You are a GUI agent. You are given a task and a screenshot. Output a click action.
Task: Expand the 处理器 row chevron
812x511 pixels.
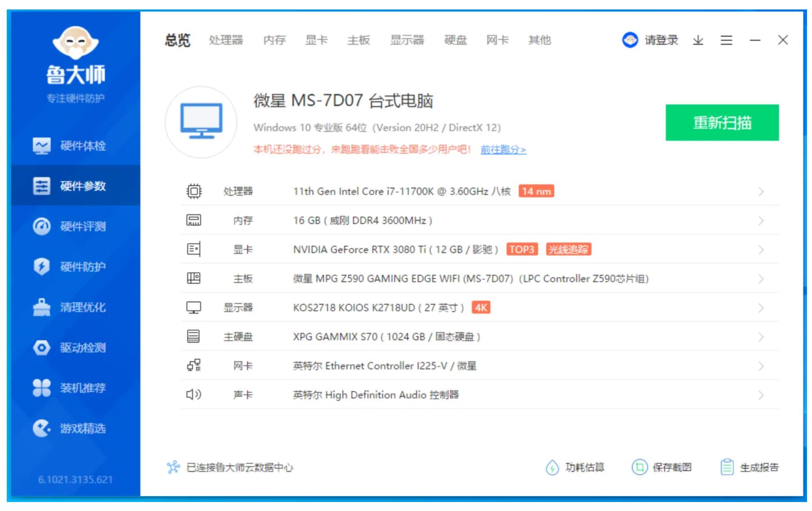click(x=761, y=192)
